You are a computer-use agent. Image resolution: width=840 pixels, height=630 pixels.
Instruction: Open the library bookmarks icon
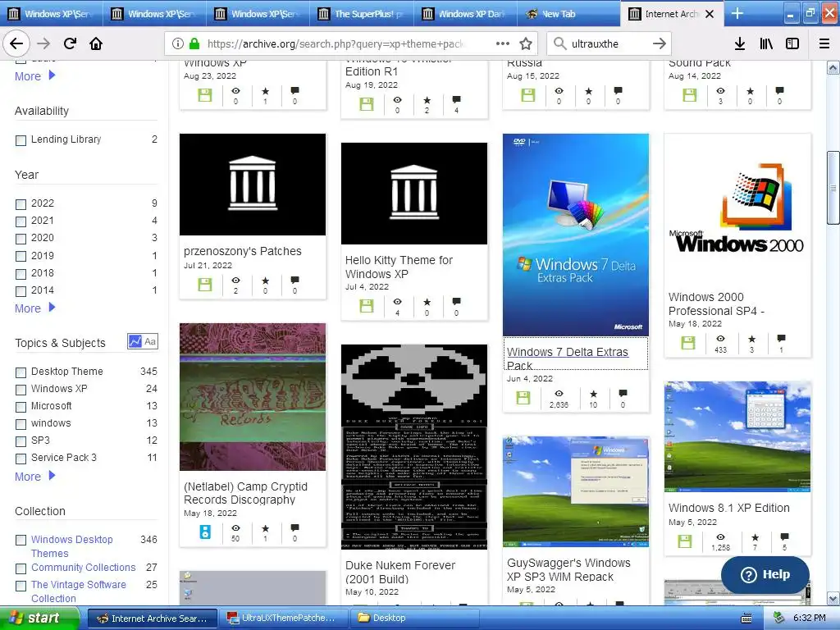click(766, 43)
